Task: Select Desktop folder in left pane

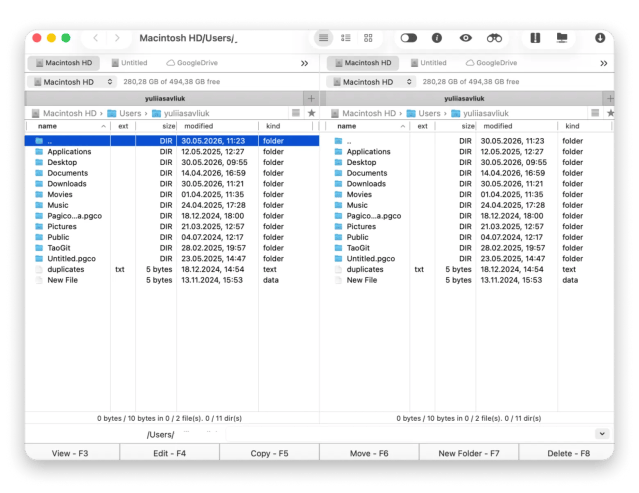Action: pos(172,162)
